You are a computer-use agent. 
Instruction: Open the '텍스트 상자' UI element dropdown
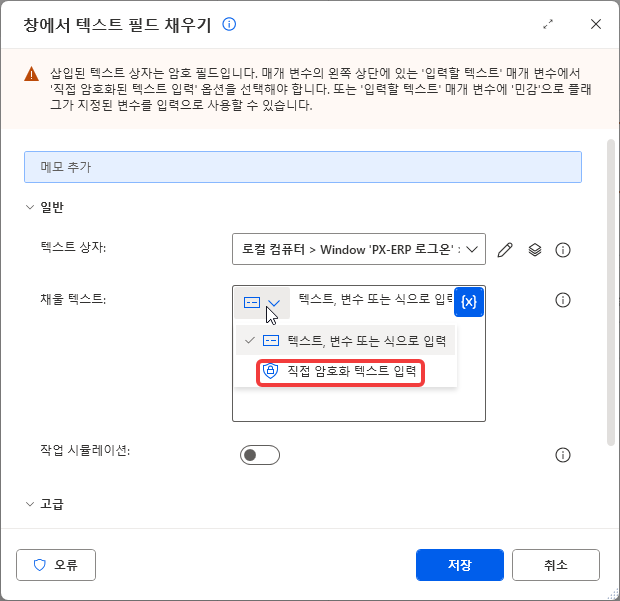tap(359, 249)
